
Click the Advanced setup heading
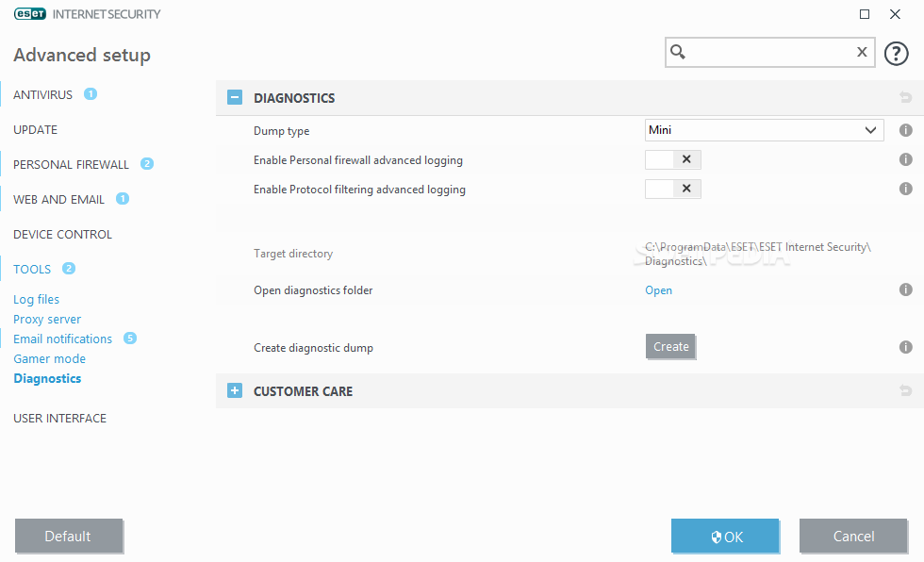pyautogui.click(x=82, y=55)
